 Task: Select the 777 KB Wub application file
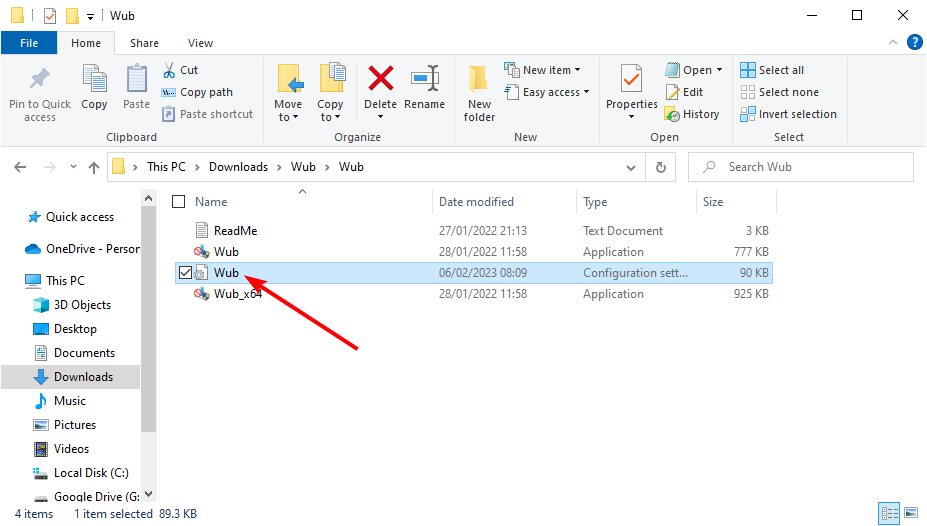click(x=474, y=252)
